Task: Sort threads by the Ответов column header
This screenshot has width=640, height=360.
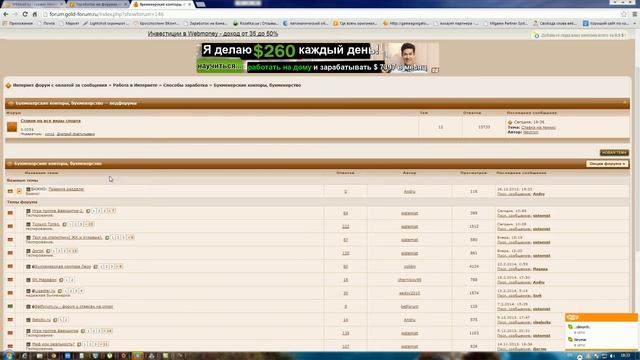Action: point(345,173)
